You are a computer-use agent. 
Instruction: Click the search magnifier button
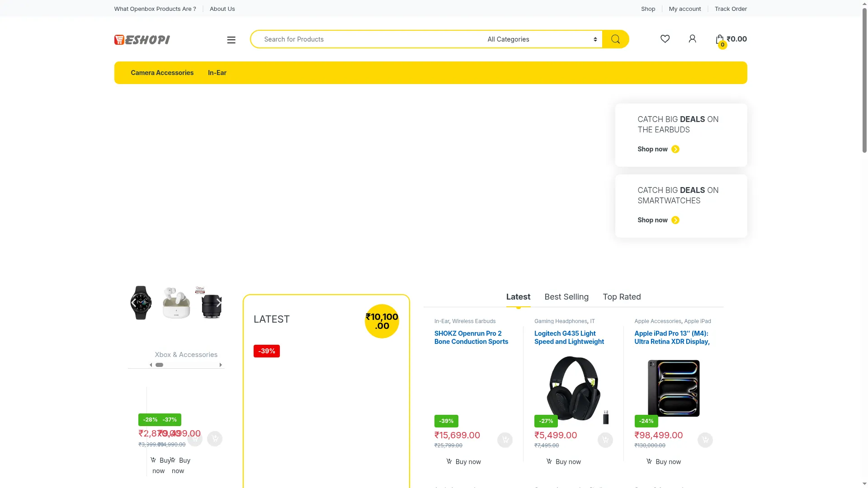615,39
